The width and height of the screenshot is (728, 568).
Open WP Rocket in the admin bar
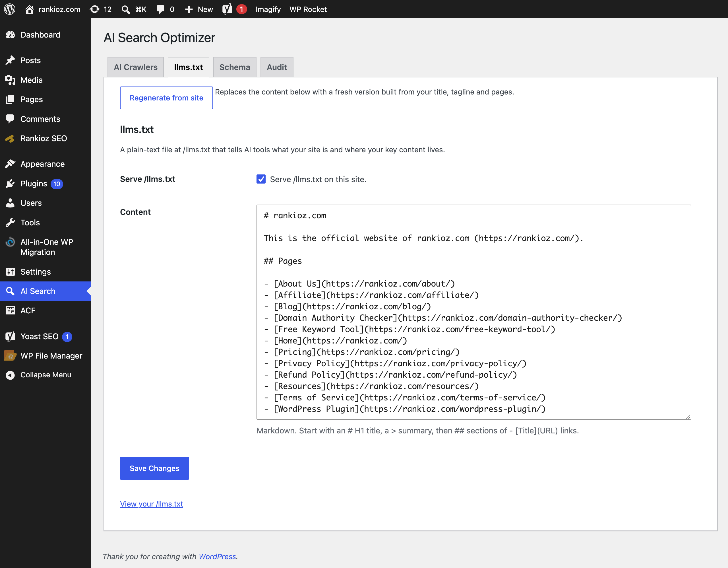point(308,9)
